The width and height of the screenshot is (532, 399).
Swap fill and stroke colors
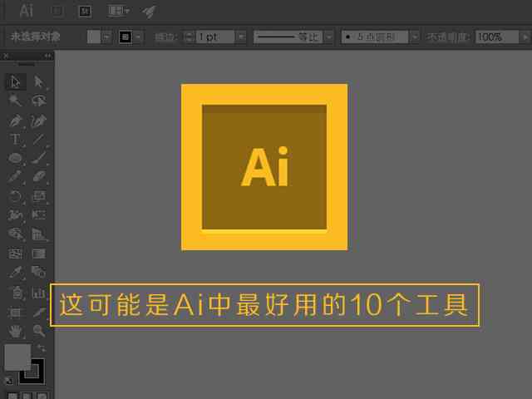coord(42,348)
